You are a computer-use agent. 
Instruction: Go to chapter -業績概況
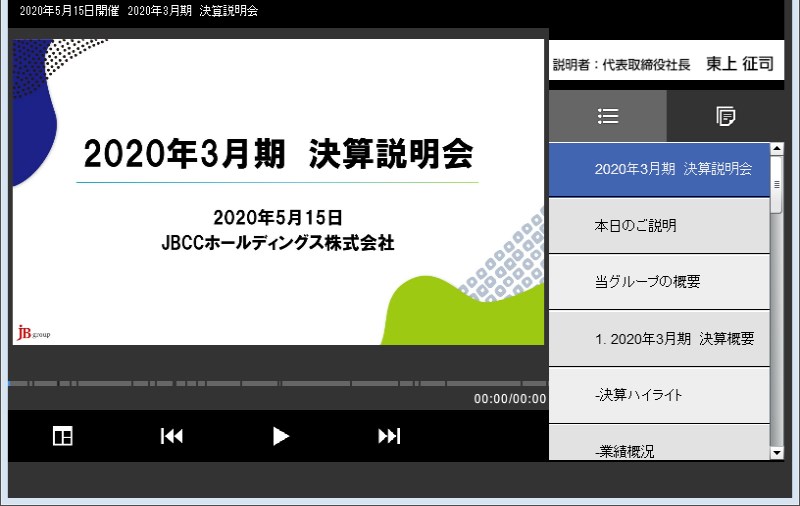click(x=659, y=442)
